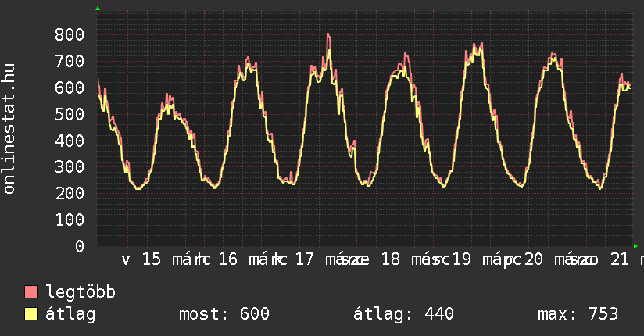This screenshot has height=336, width=644.
Task: Click the 21 date label on x-axis
Action: tap(620, 259)
